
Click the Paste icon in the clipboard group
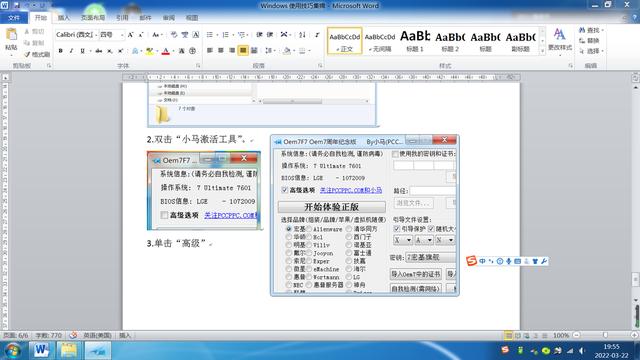click(x=11, y=35)
